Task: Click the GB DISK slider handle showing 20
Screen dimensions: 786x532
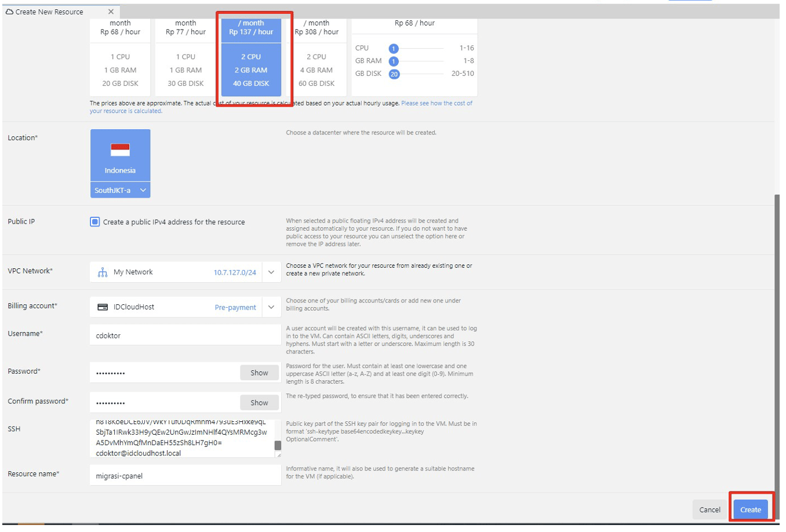Action: pyautogui.click(x=394, y=74)
